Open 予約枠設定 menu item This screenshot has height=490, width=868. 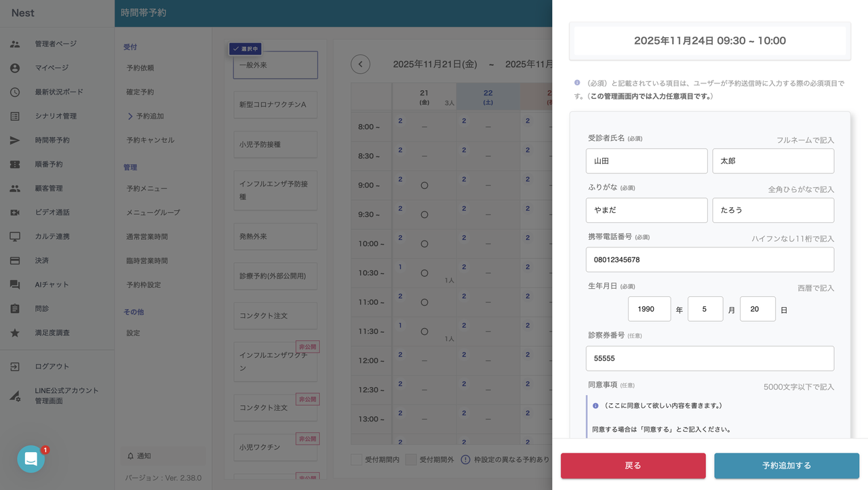pos(144,285)
